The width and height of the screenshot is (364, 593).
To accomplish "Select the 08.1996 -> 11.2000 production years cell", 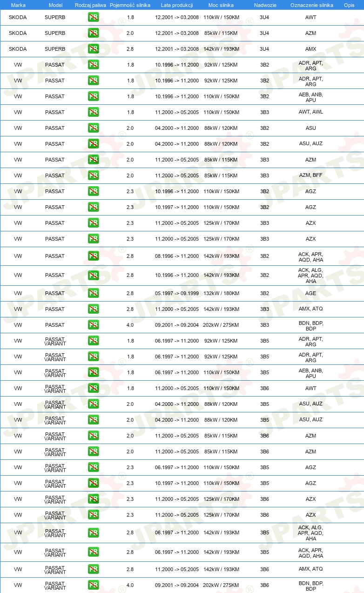I will pyautogui.click(x=177, y=256).
